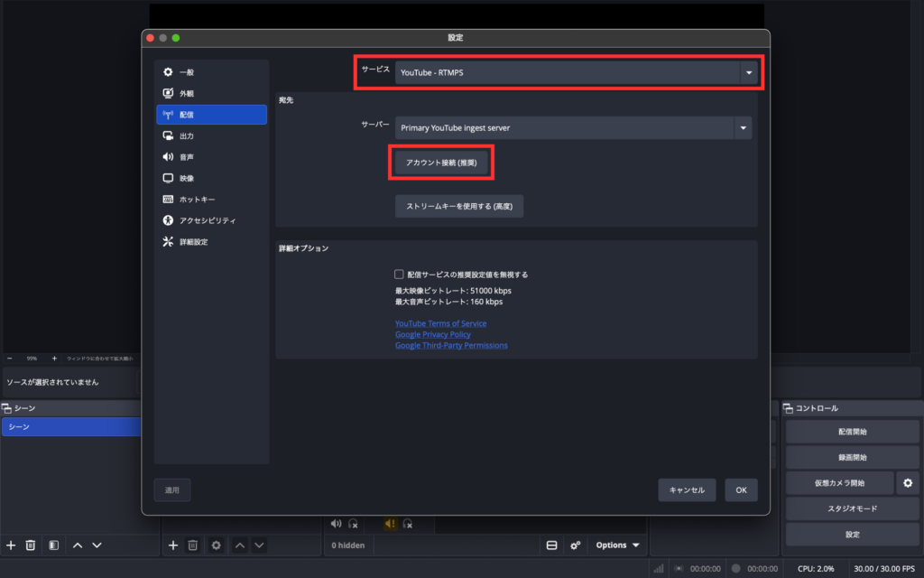
Task: Move source up with sources up arrow
Action: [239, 545]
